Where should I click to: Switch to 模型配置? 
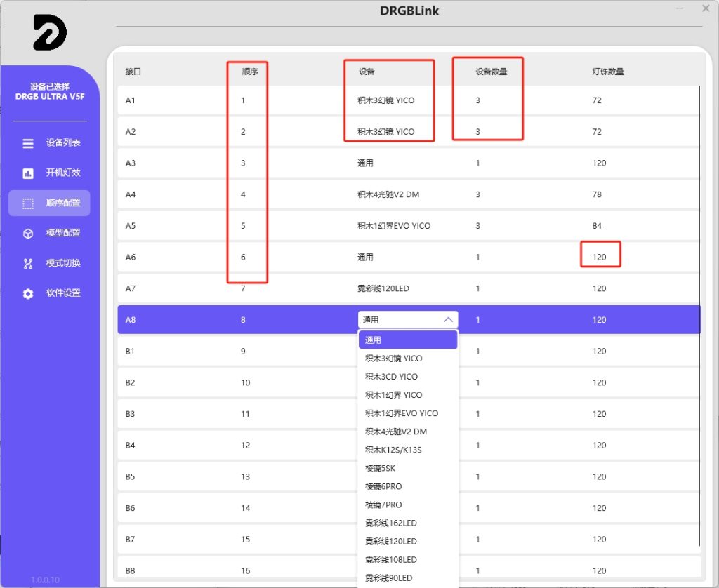click(x=50, y=233)
